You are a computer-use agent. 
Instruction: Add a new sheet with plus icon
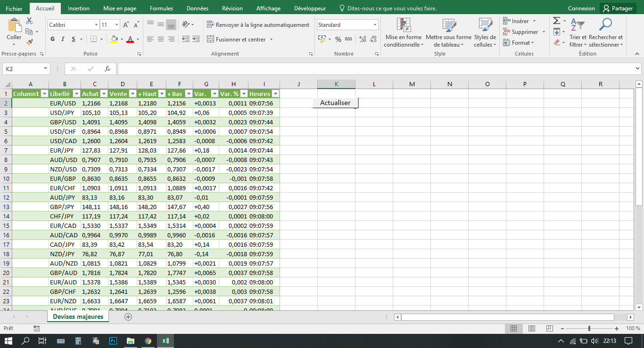click(128, 317)
